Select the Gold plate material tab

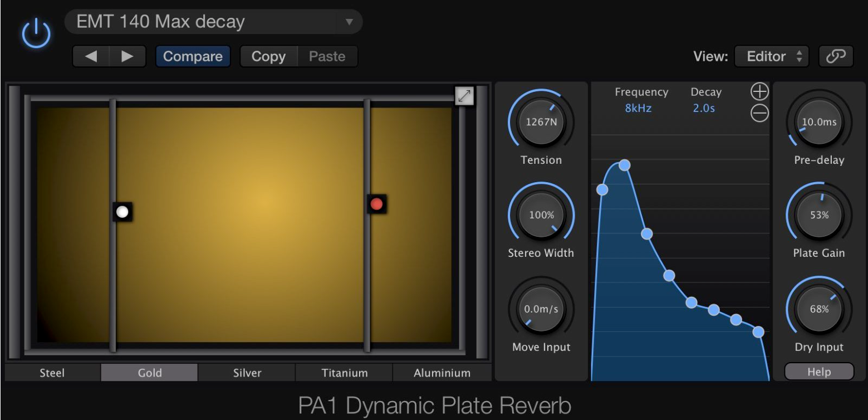click(149, 373)
